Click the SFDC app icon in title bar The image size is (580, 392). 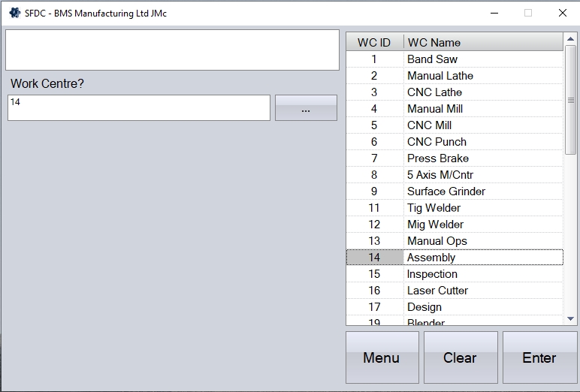(x=14, y=13)
